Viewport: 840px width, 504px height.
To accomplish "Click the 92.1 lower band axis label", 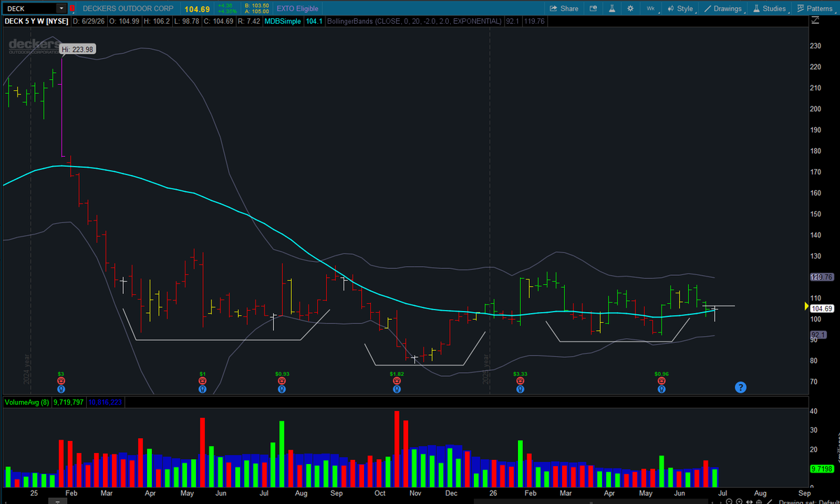I will [x=818, y=335].
